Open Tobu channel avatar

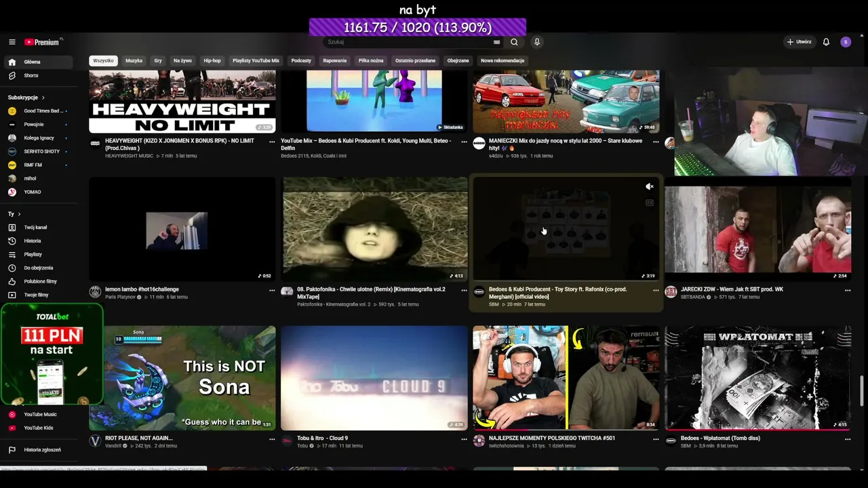287,441
